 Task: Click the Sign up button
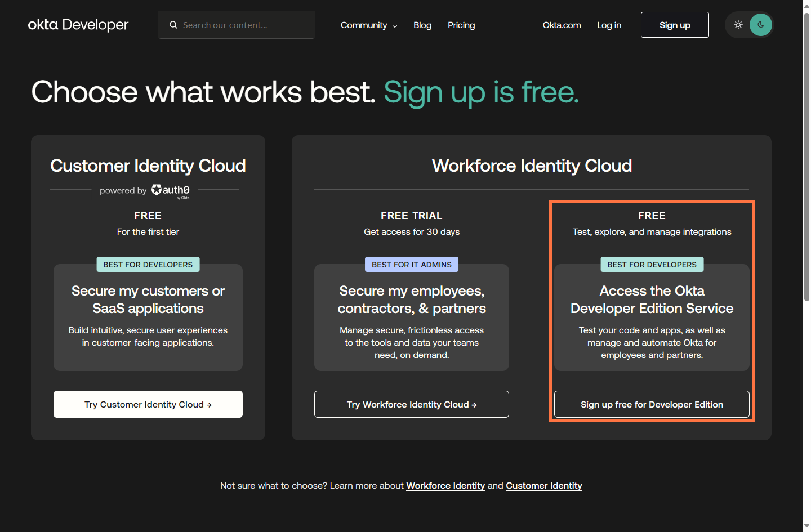[x=675, y=25]
